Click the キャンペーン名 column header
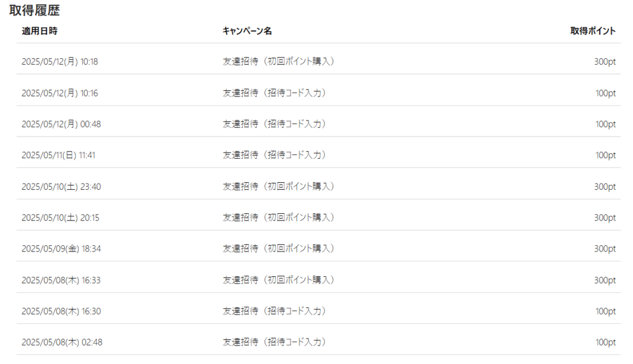 click(247, 31)
